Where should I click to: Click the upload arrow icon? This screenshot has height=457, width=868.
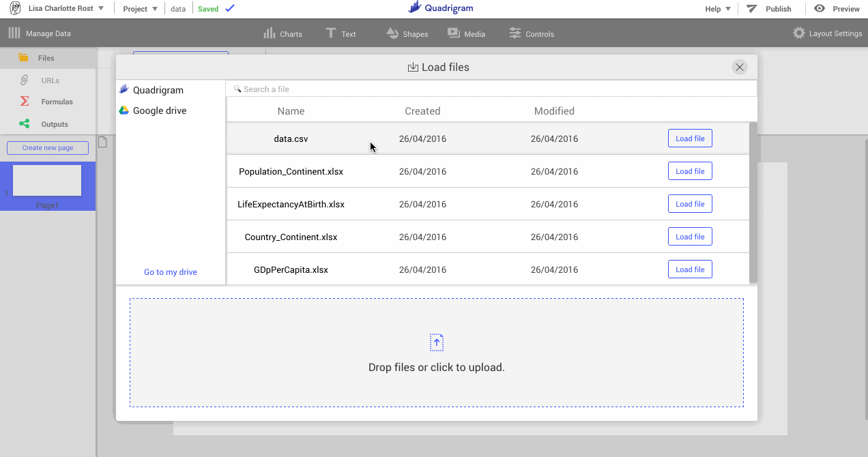[x=437, y=342]
